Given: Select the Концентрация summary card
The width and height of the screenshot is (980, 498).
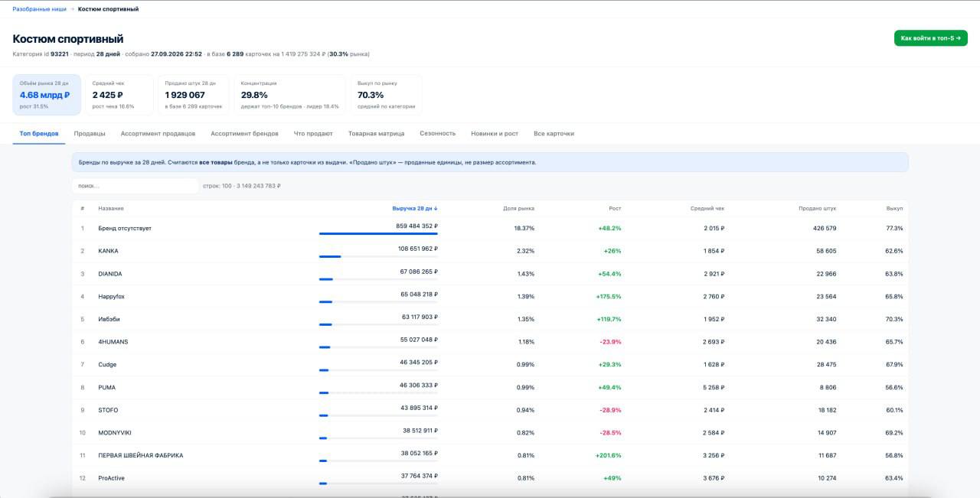Looking at the screenshot, I should click(290, 95).
